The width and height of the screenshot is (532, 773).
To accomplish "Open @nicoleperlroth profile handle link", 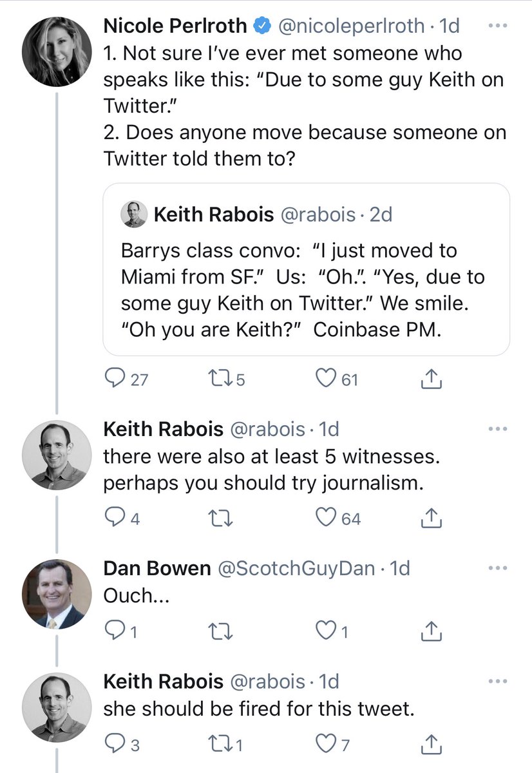I will click(x=352, y=26).
